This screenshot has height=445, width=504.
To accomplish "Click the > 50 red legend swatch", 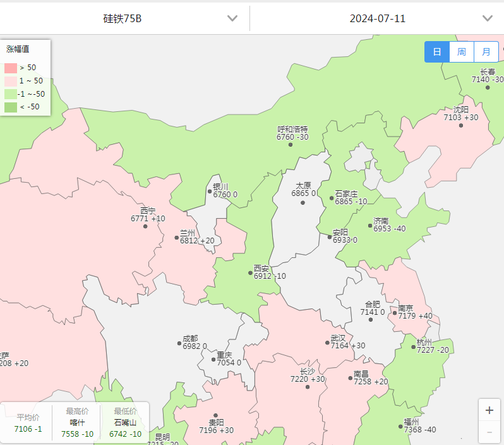I will [x=11, y=68].
